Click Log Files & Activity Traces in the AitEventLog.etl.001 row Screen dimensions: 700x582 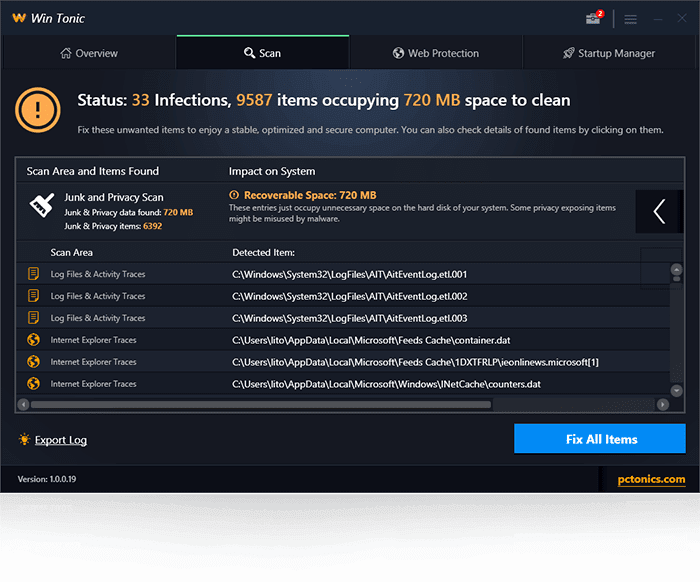pyautogui.click(x=98, y=274)
